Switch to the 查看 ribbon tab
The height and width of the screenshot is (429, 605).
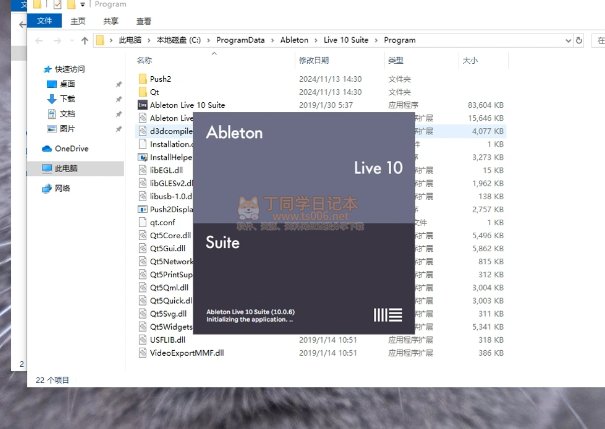tap(144, 21)
